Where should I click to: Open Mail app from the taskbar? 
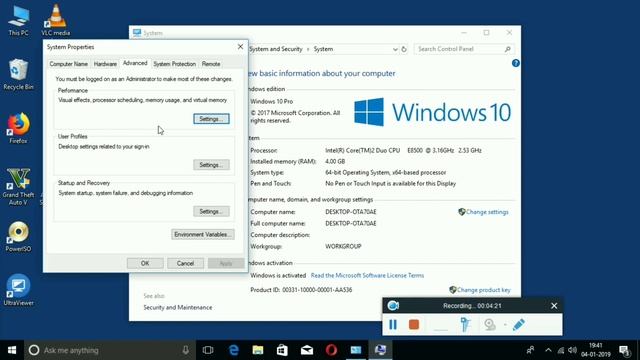[x=307, y=350]
